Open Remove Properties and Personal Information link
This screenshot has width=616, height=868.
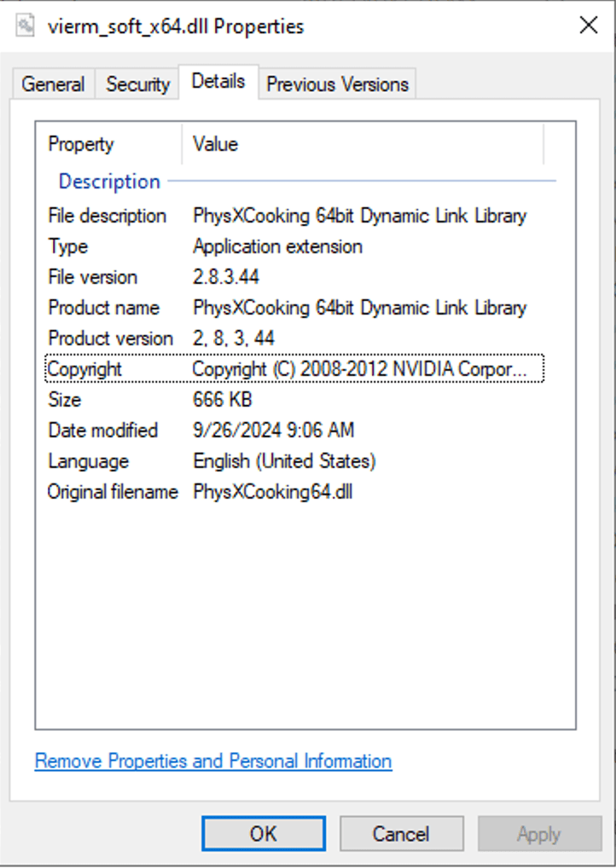pos(213,761)
